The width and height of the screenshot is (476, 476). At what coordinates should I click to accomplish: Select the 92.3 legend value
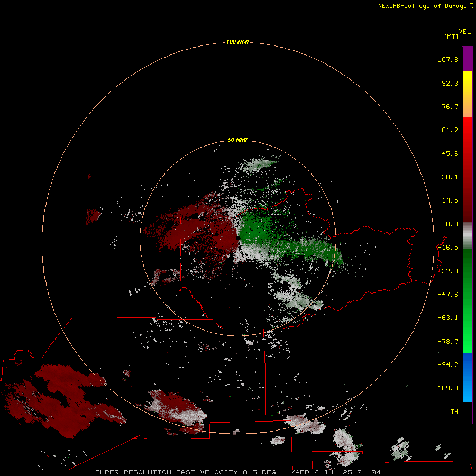pyautogui.click(x=450, y=83)
